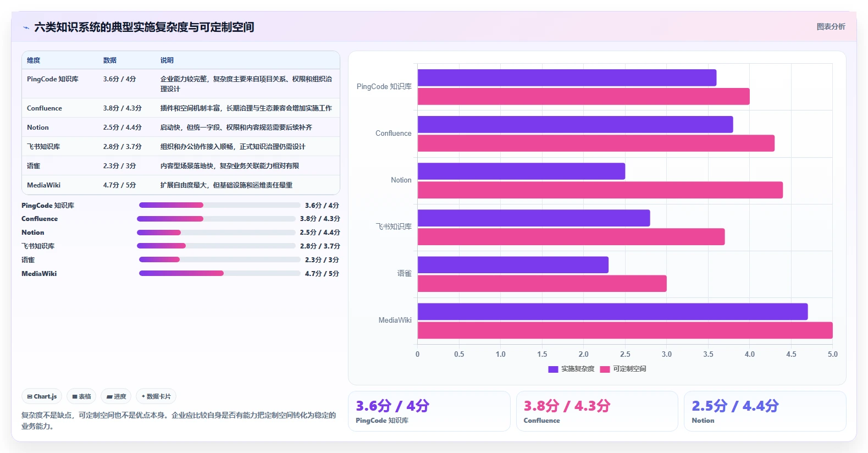The width and height of the screenshot is (868, 453).
Task: Click the header icon beside the title
Action: pyautogui.click(x=26, y=27)
